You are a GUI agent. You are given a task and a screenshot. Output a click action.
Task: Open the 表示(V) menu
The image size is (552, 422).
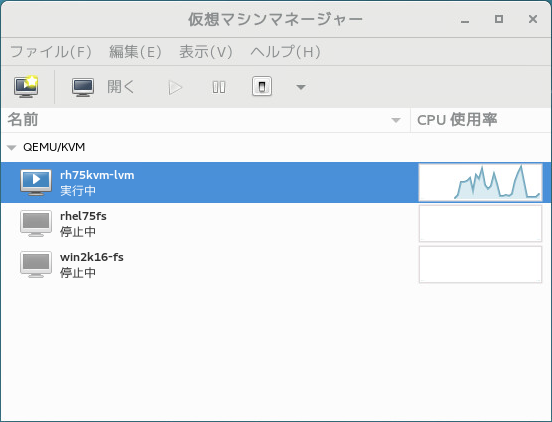pos(206,52)
